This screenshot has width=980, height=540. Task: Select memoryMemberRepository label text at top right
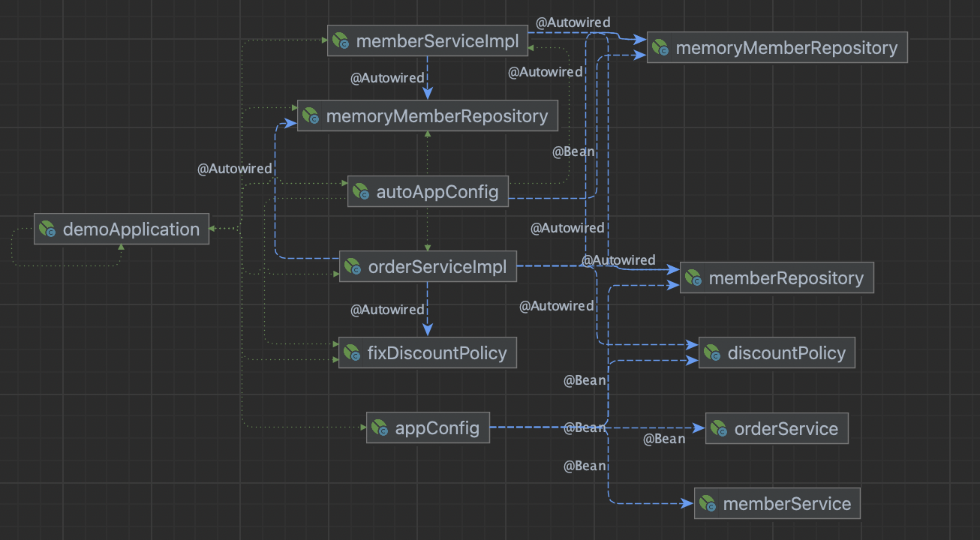click(786, 48)
